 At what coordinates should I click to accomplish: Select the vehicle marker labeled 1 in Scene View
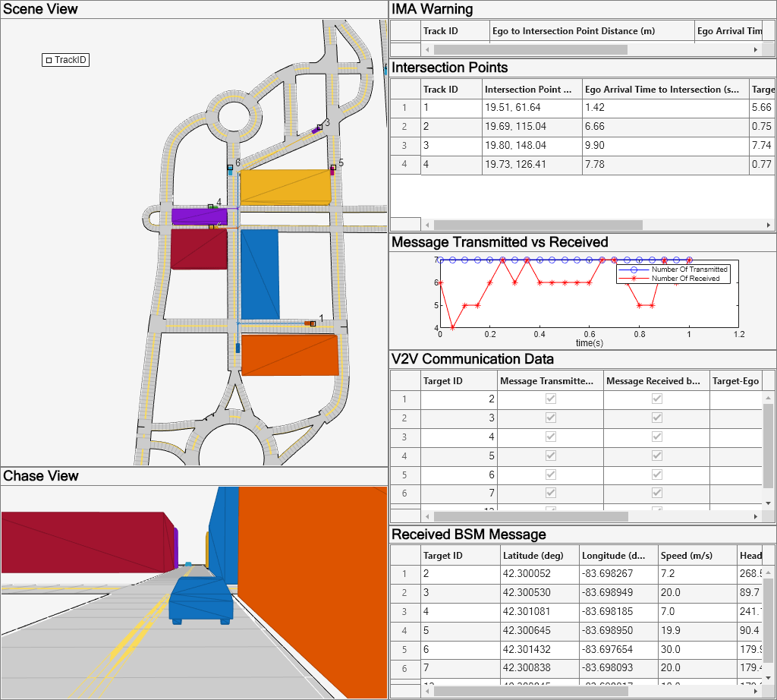[x=312, y=323]
